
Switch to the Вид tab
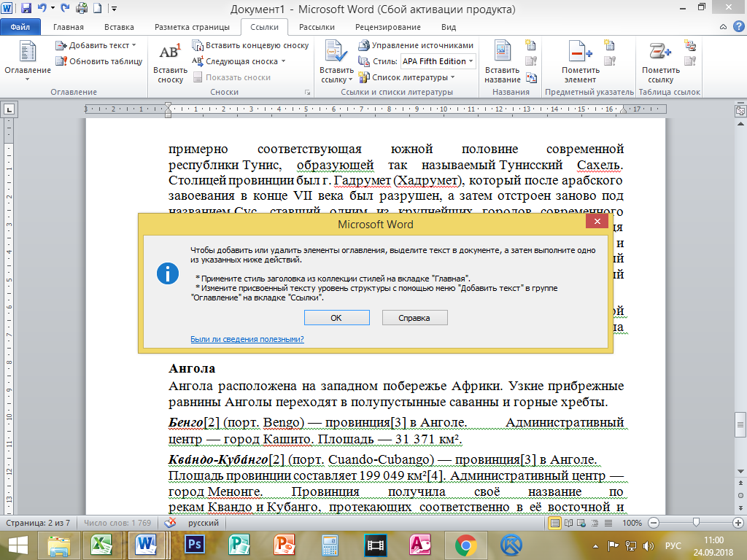click(x=449, y=27)
